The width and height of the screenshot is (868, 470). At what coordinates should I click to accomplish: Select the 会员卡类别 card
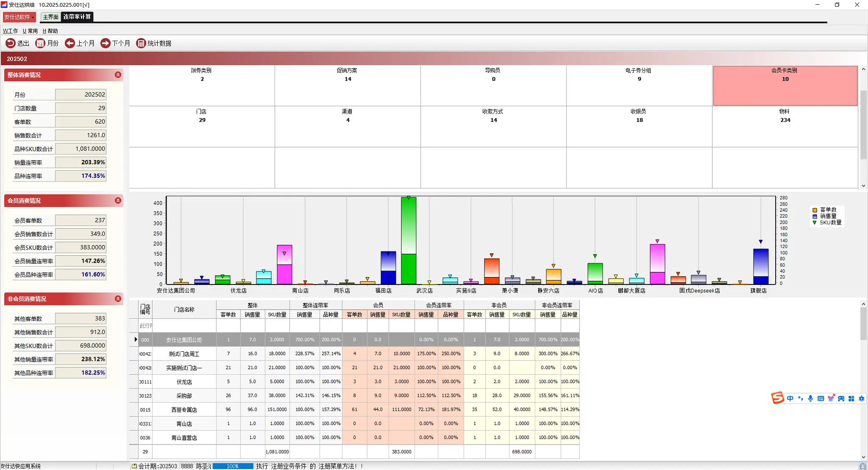pos(785,86)
